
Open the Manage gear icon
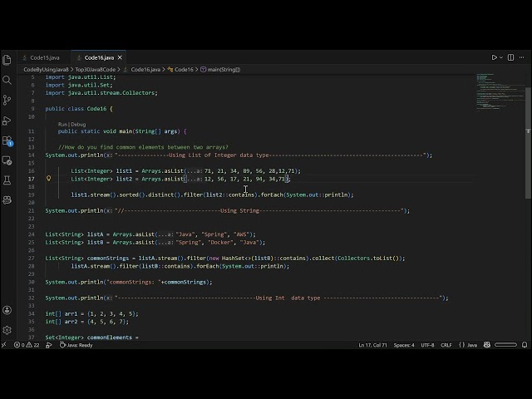[7, 330]
